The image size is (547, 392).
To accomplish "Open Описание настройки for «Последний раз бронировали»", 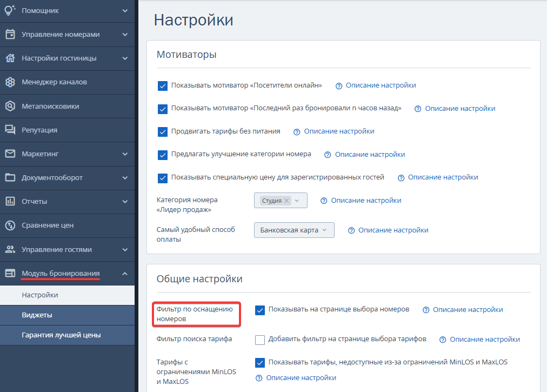I will click(460, 109).
